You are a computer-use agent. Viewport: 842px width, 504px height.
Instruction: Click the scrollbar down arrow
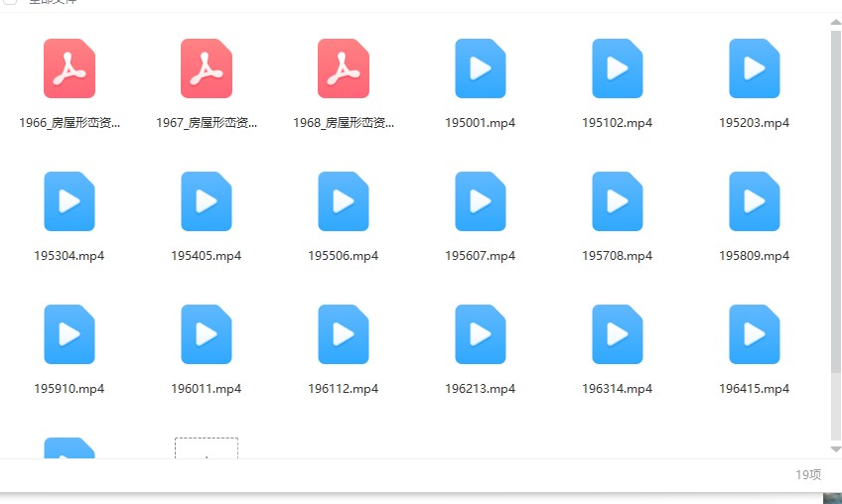click(x=836, y=449)
